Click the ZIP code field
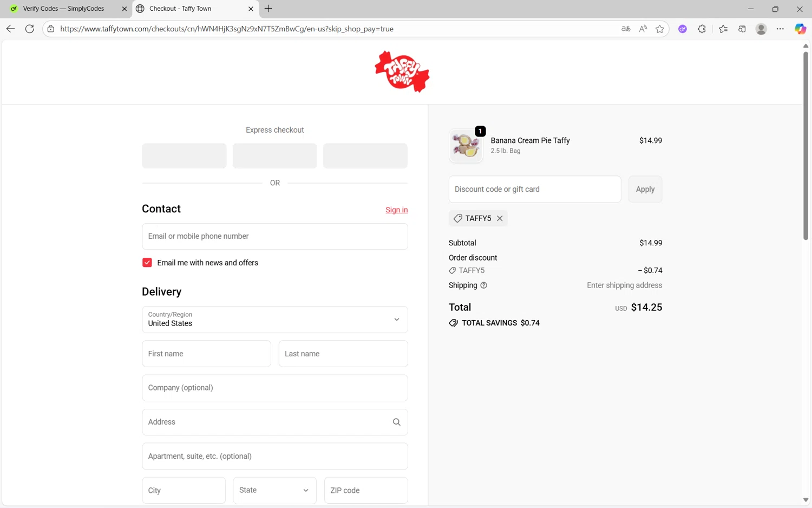 pos(366,490)
